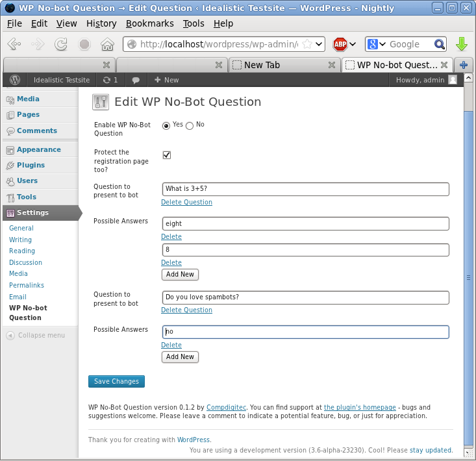The image size is (476, 461).
Task: Open the Discussion settings submenu link
Action: [x=25, y=262]
